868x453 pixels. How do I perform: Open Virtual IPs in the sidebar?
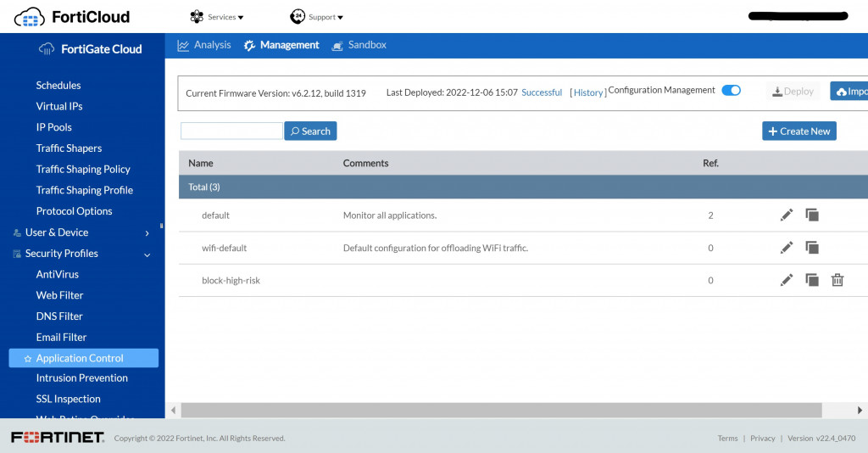tap(59, 106)
